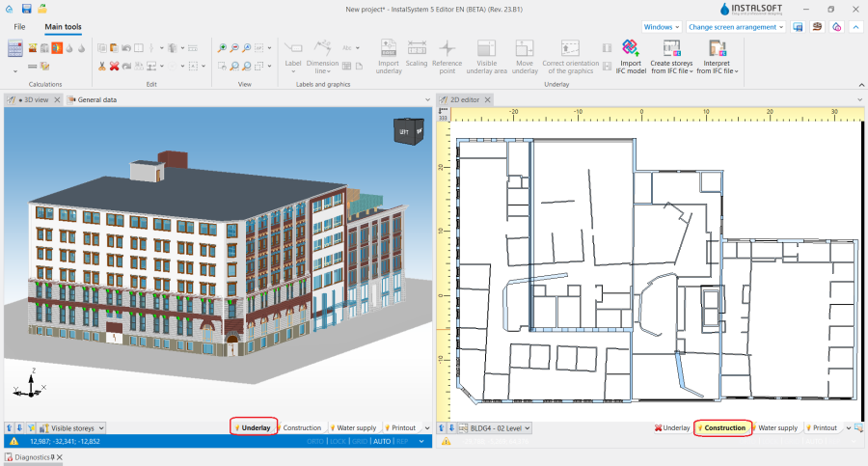Screen dimensions: 868x466
Task: Select Construction layer tab in 2D editor
Action: (x=721, y=427)
